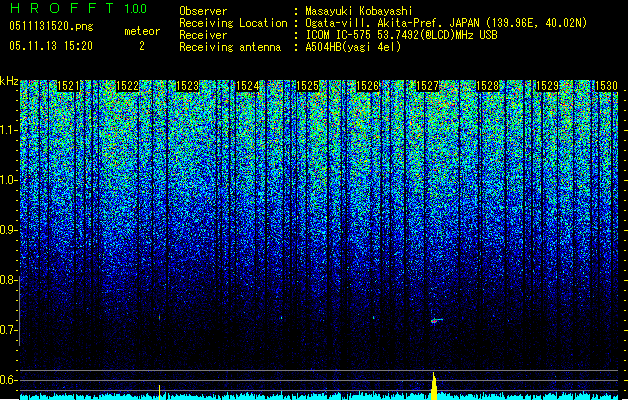Click the 1.0 kHz axis label
This screenshot has width=629, height=400.
(9, 180)
